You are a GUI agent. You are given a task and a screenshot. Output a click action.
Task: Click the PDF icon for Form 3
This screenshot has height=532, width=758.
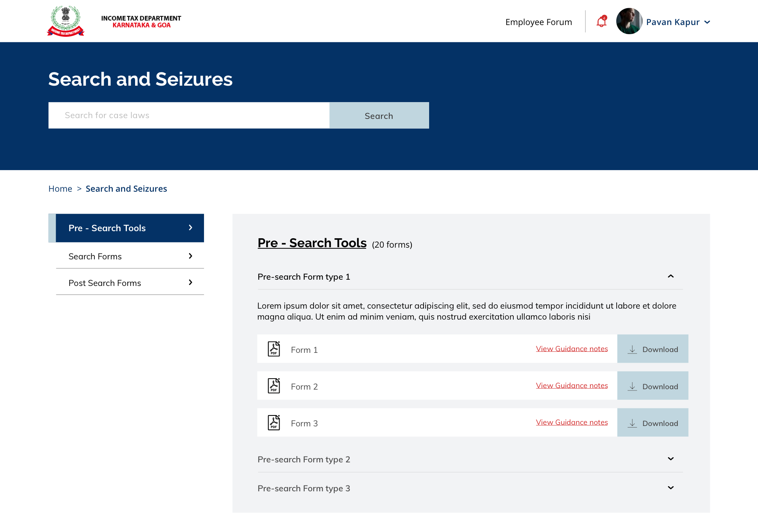click(x=274, y=422)
